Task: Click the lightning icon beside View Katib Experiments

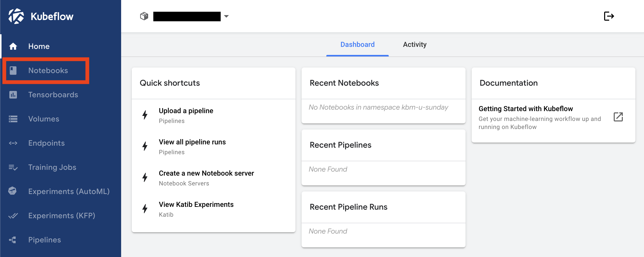Action: (145, 209)
